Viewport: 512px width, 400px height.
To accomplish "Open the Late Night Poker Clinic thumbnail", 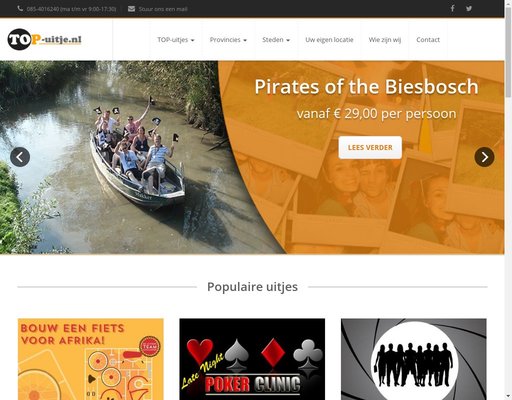I will (x=252, y=359).
